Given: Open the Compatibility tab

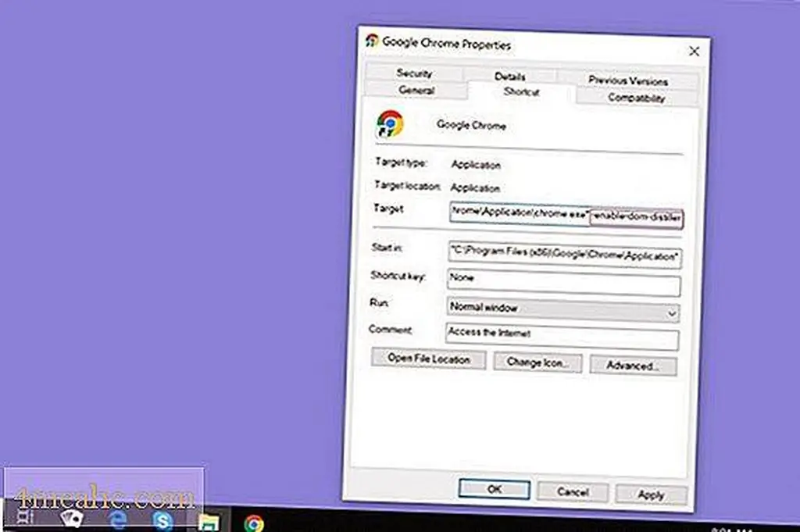Looking at the screenshot, I should [636, 98].
